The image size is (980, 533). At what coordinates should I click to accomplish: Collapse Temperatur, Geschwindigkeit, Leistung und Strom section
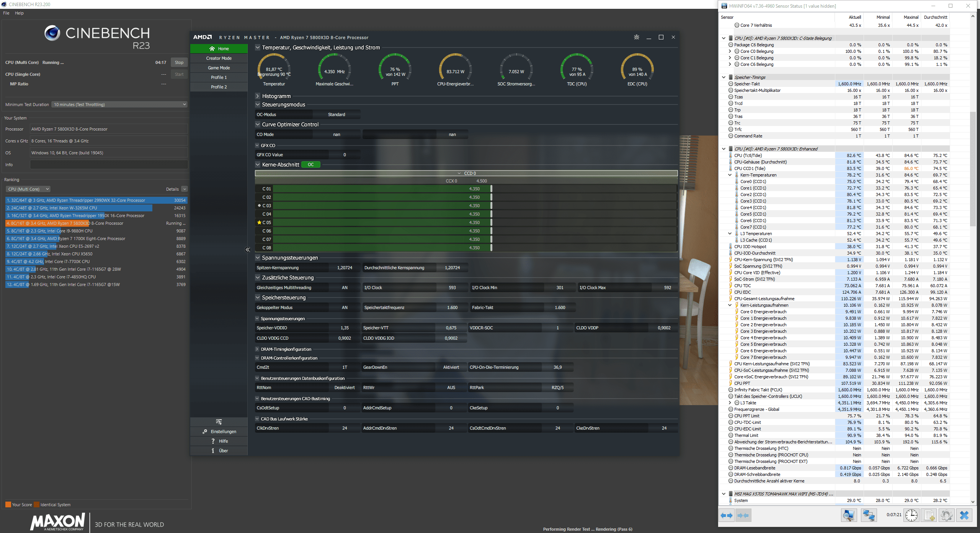click(x=258, y=47)
